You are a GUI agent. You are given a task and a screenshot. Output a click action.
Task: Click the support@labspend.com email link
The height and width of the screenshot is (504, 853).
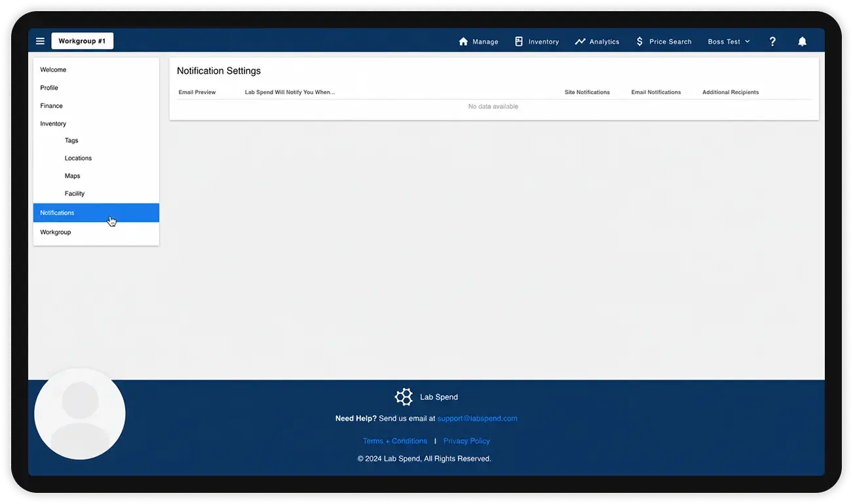pos(478,418)
